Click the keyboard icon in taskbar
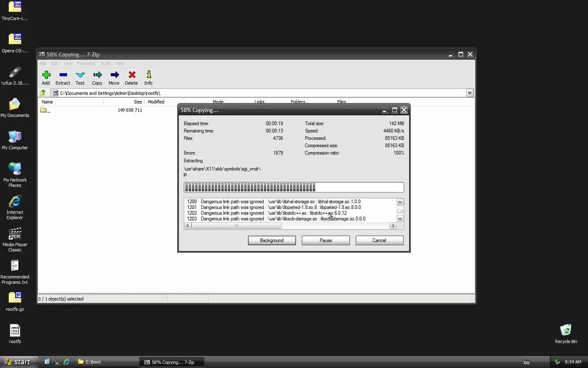 [x=527, y=362]
